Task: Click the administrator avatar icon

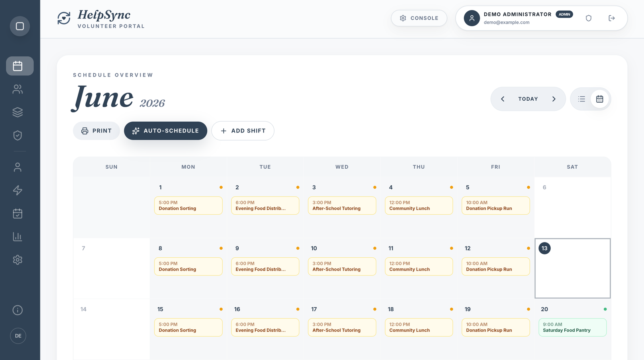Action: (x=472, y=18)
